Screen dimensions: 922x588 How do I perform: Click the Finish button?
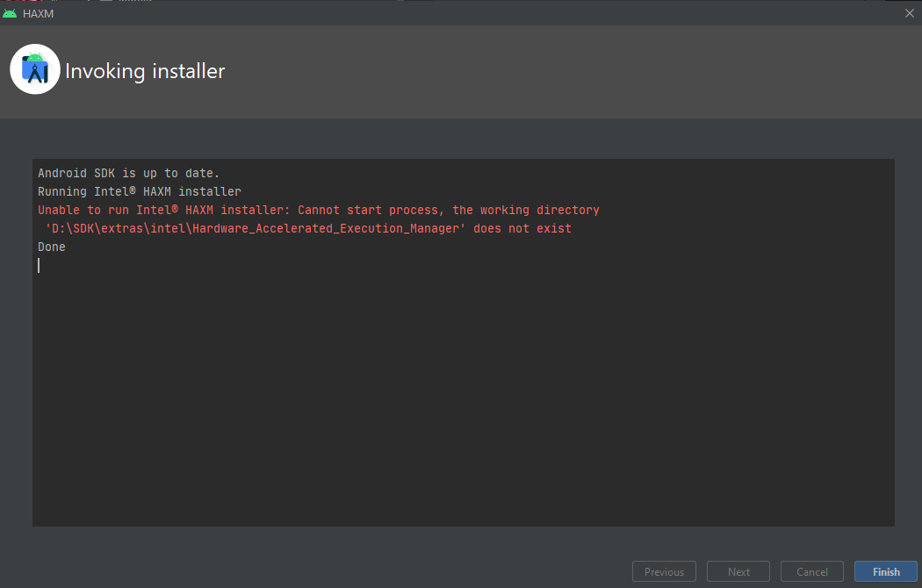(x=885, y=571)
